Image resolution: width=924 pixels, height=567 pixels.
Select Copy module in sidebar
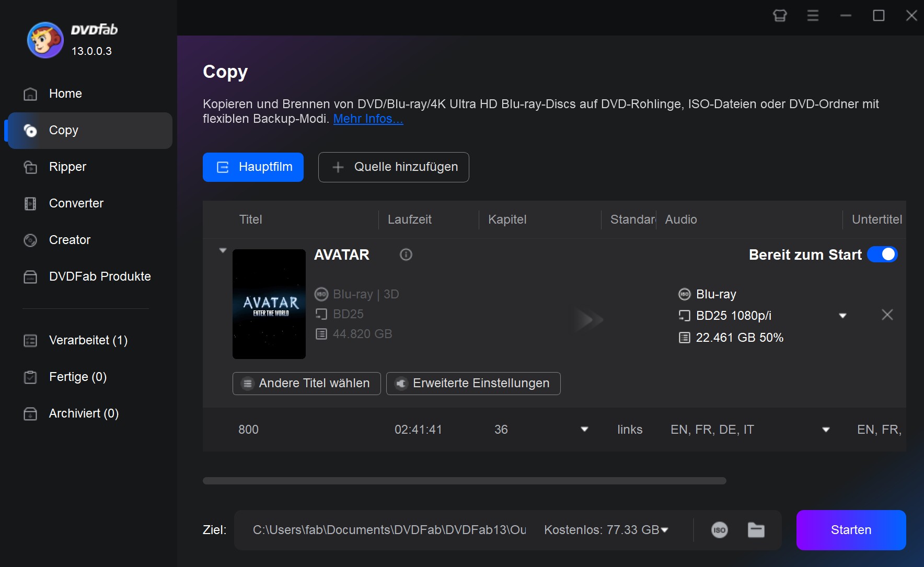click(90, 130)
